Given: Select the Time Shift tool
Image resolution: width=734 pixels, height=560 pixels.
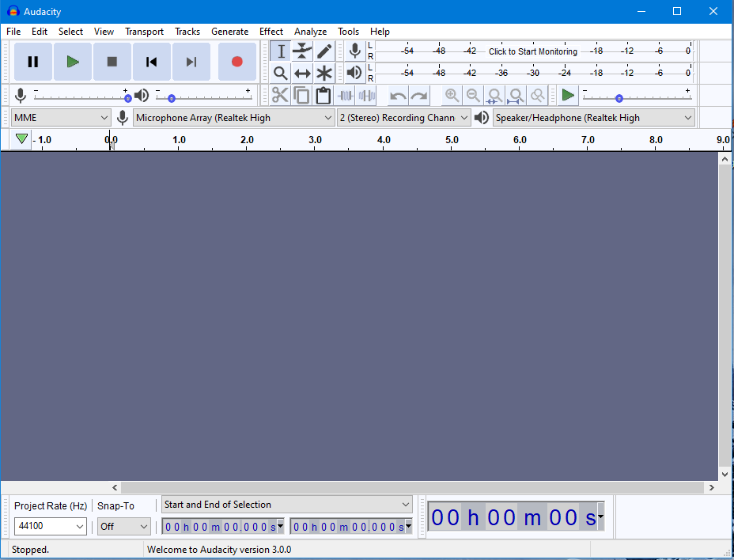Looking at the screenshot, I should point(302,73).
